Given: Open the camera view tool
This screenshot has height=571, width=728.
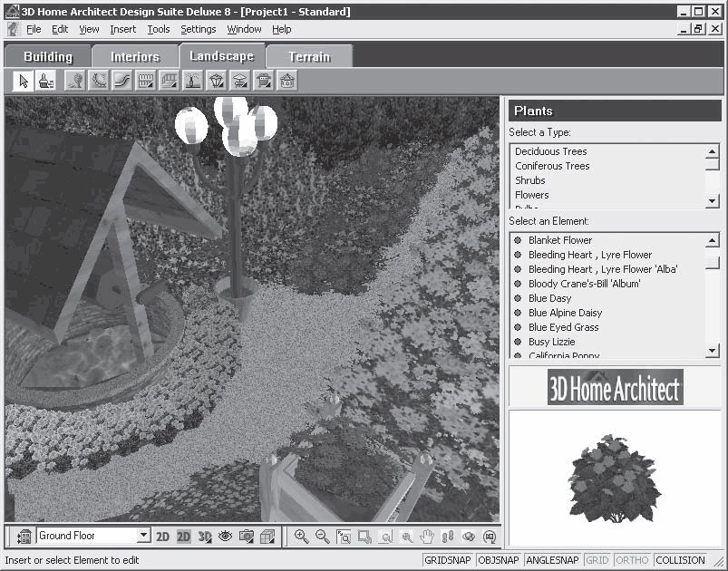Looking at the screenshot, I should point(246,537).
